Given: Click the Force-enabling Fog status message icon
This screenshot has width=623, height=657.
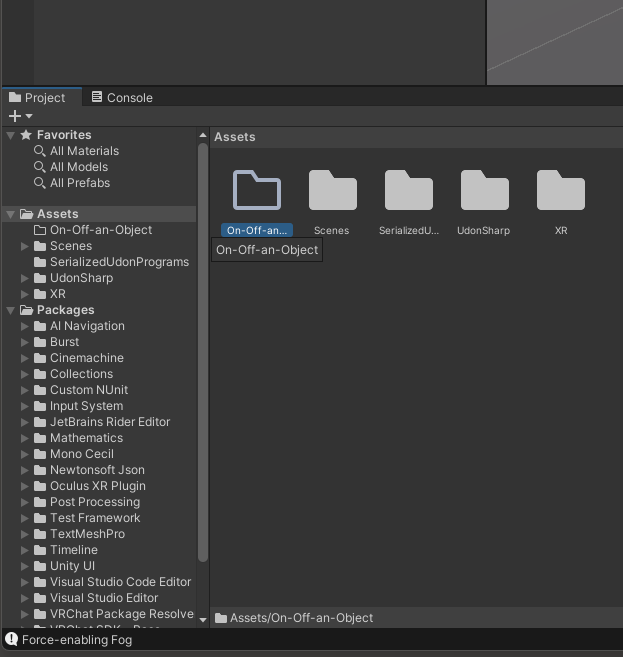Looking at the screenshot, I should (x=11, y=640).
